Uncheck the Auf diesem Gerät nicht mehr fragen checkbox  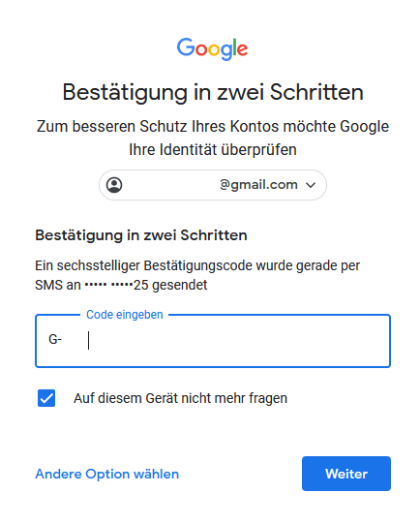[46, 398]
